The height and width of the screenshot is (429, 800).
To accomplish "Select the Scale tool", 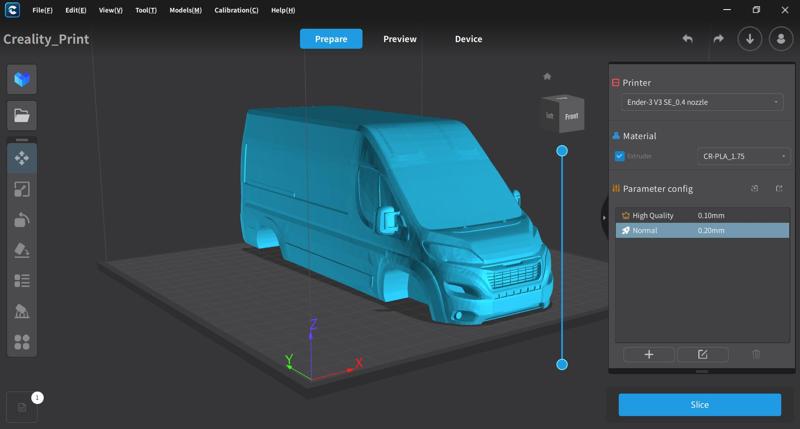I will [x=22, y=189].
